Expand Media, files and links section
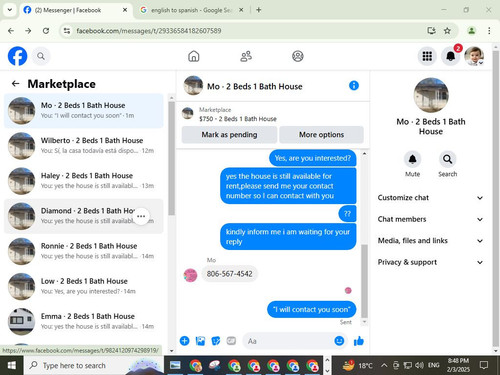The image size is (500, 375). [x=430, y=241]
